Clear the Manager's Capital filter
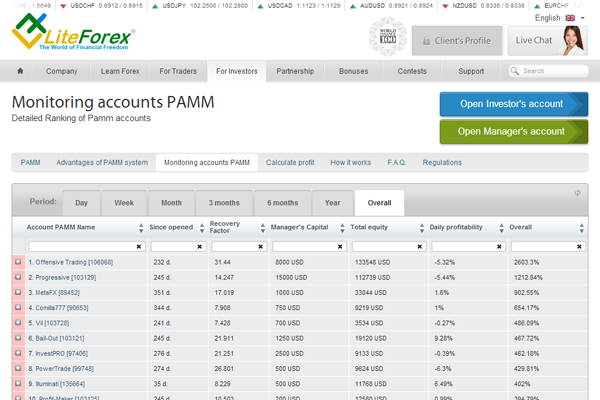Screen dimensions: 600x400 click(x=340, y=247)
